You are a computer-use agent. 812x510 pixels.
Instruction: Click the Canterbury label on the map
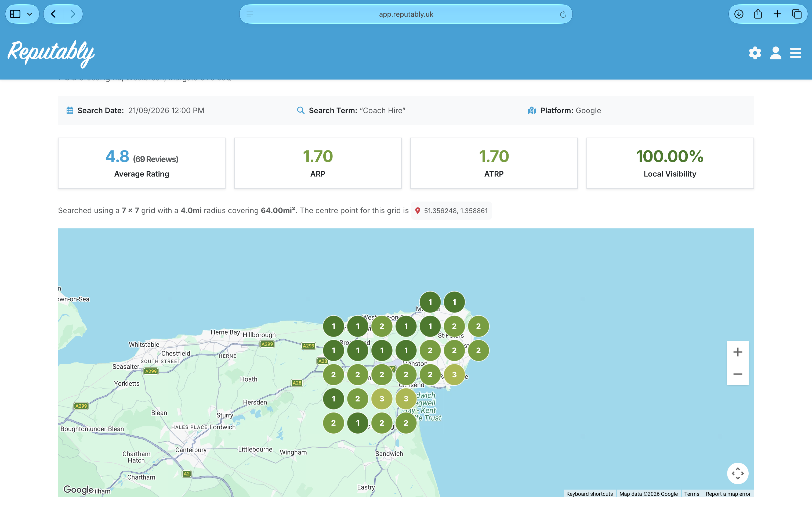pos(191,450)
